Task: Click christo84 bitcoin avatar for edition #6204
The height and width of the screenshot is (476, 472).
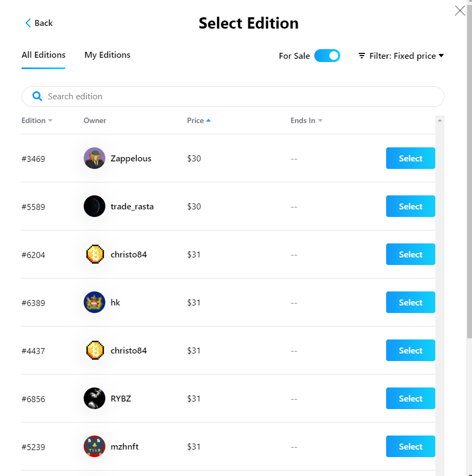Action: click(x=95, y=254)
